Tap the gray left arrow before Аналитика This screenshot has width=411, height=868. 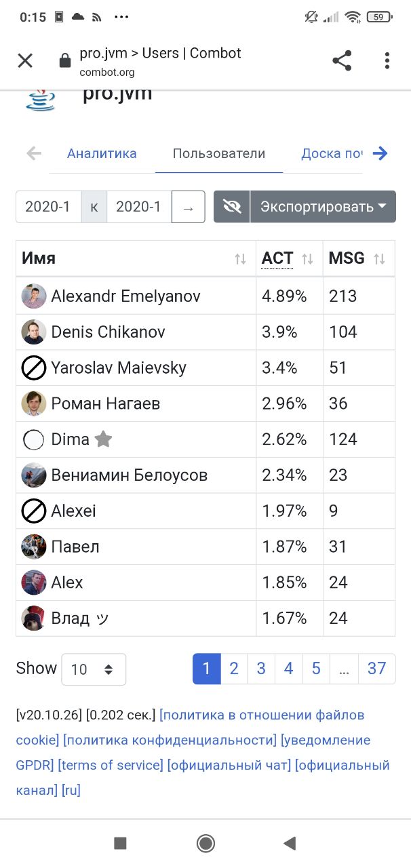(x=34, y=153)
